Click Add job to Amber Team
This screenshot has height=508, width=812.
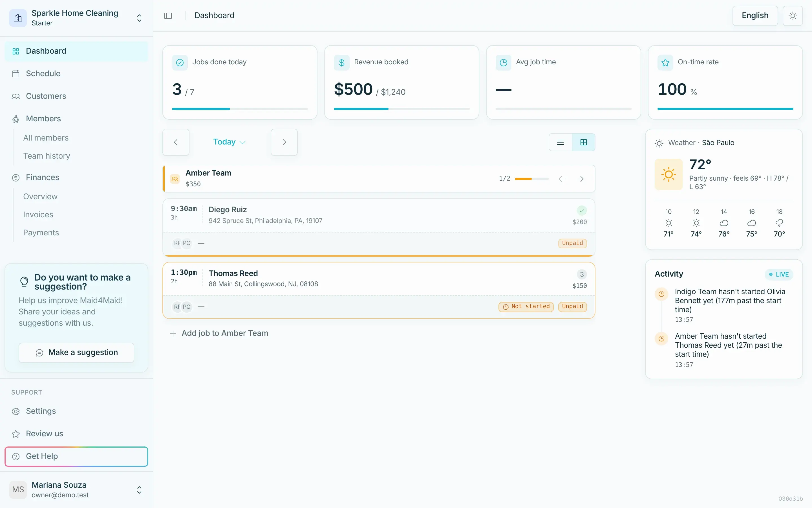(x=219, y=333)
